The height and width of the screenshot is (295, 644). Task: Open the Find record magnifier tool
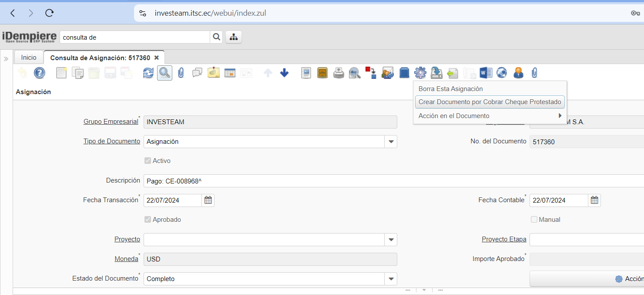[164, 73]
